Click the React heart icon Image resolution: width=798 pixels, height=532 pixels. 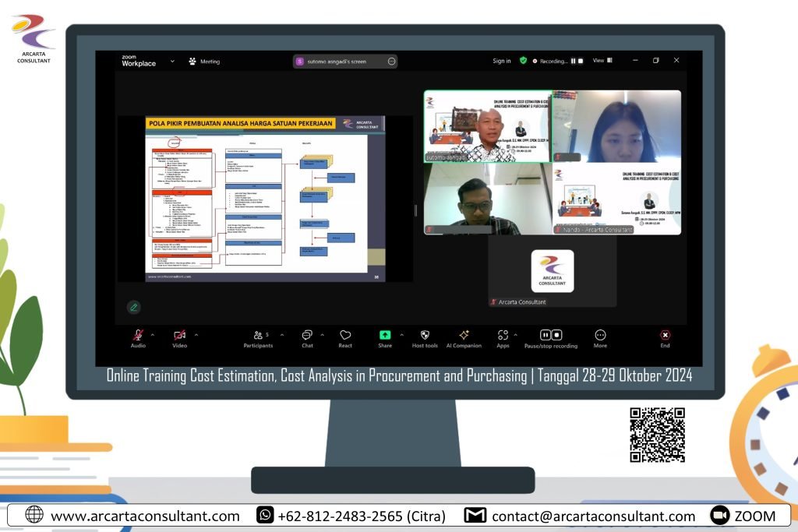pos(345,335)
